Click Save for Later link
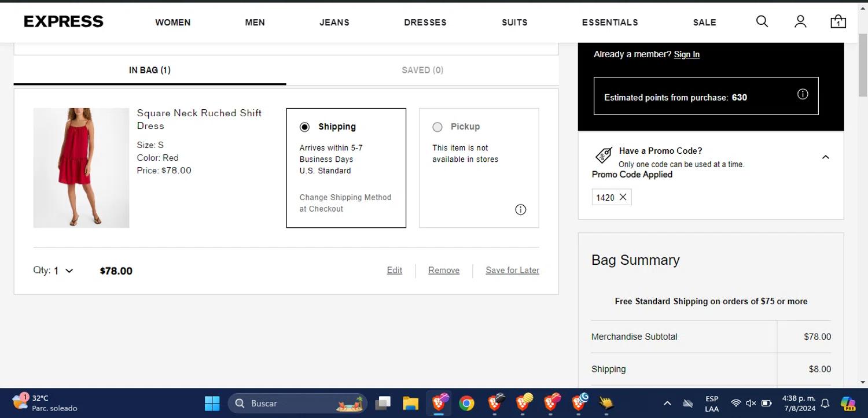The width and height of the screenshot is (868, 418). [x=512, y=270]
